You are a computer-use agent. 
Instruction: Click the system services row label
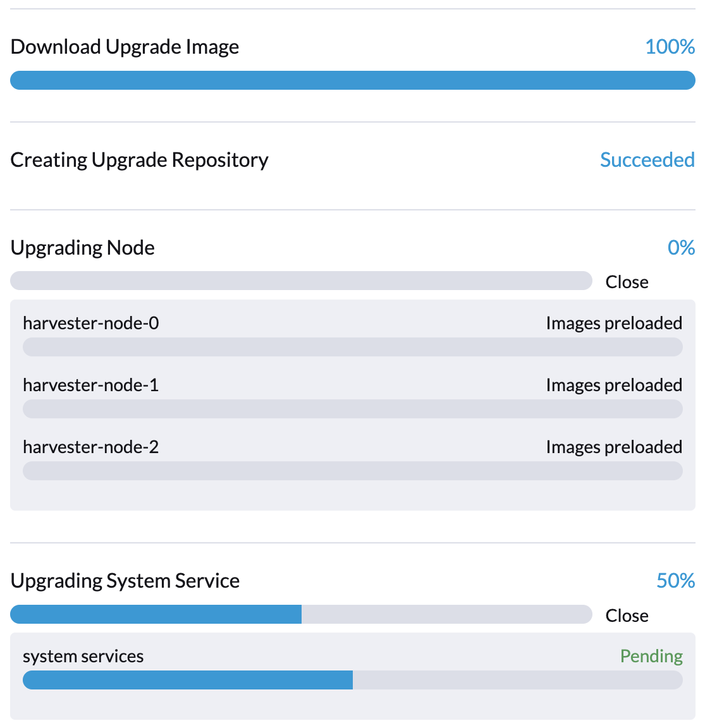pyautogui.click(x=83, y=657)
